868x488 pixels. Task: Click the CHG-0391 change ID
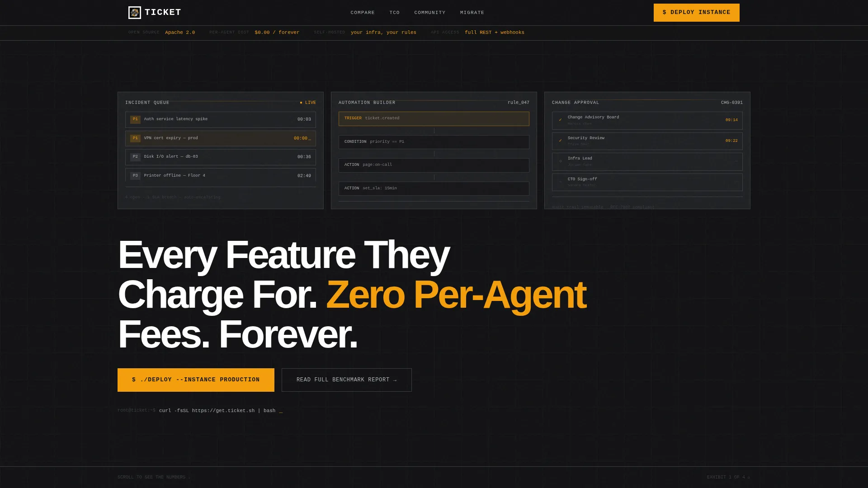[x=731, y=103]
